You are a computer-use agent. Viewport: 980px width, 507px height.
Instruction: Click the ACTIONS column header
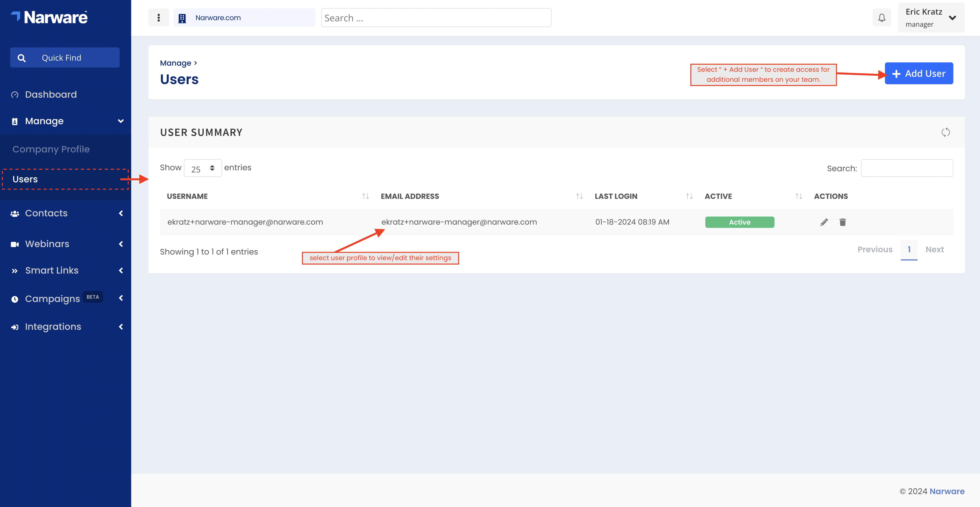tap(831, 196)
